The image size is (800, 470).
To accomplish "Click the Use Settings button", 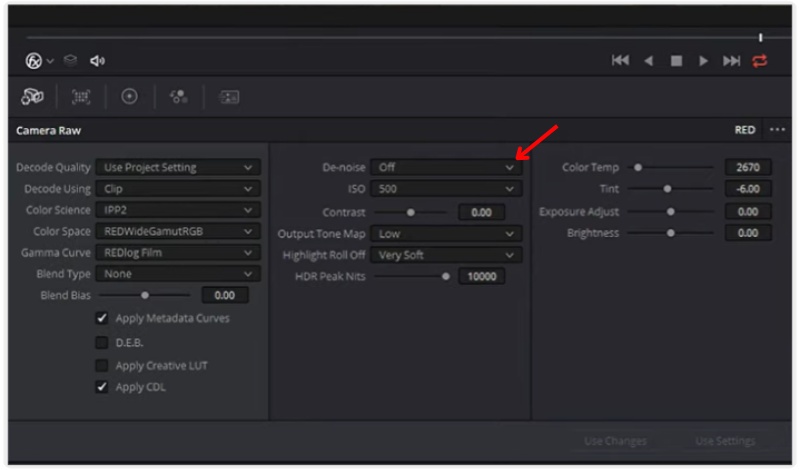I will click(x=725, y=441).
